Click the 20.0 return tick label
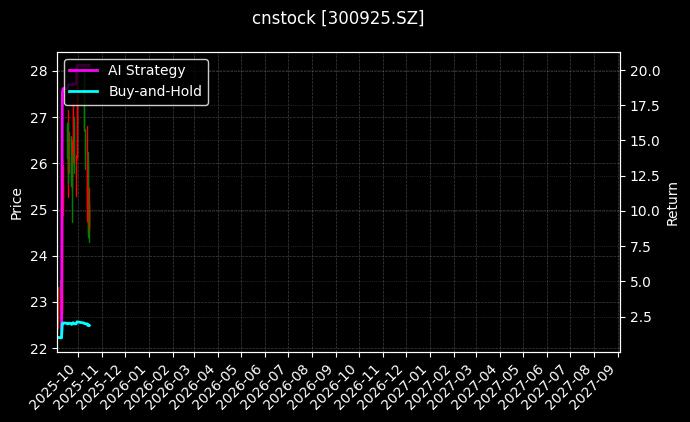Viewport: 690px width, 422px height. point(643,71)
